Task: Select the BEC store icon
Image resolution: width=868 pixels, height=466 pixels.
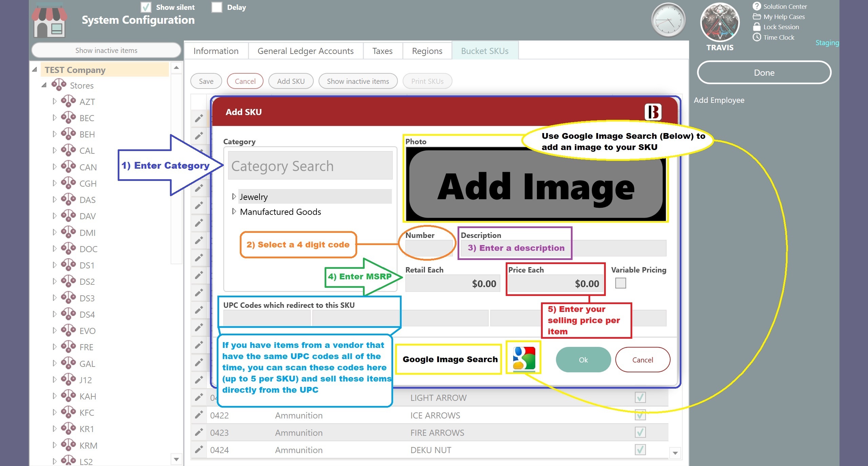Action: point(68,117)
